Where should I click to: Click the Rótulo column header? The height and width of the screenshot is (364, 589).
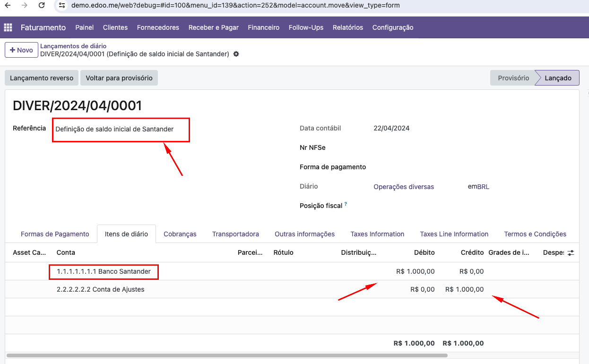pos(284,252)
